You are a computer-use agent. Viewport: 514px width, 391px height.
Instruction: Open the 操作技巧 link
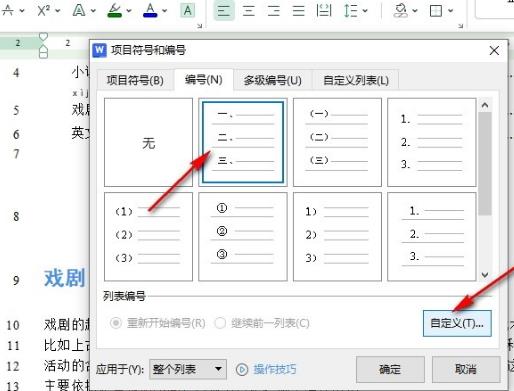(275, 369)
